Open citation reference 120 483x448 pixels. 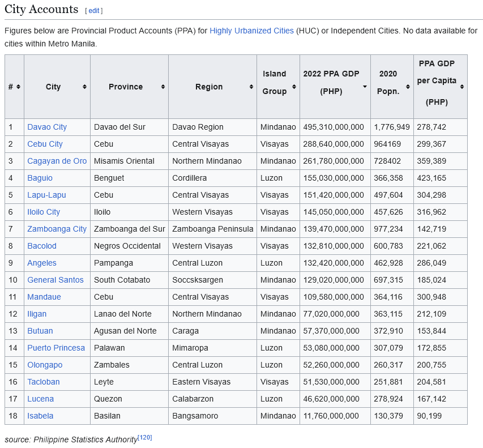point(145,438)
